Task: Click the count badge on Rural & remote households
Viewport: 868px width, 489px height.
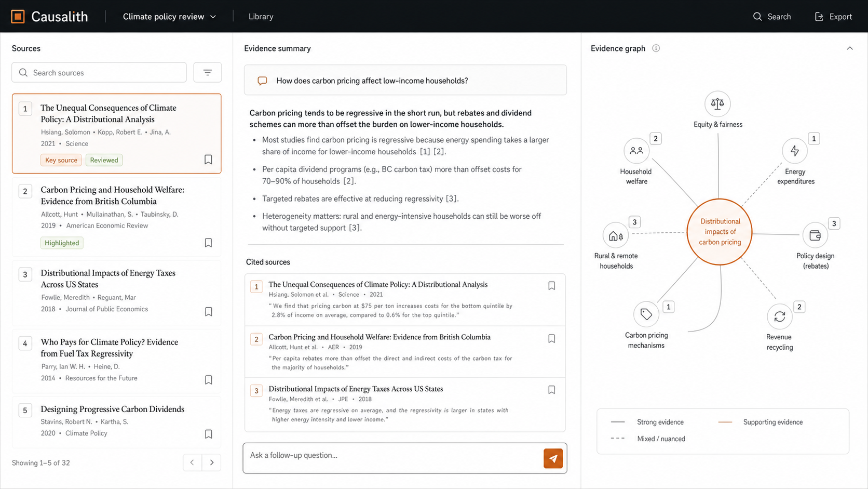Action: click(634, 222)
